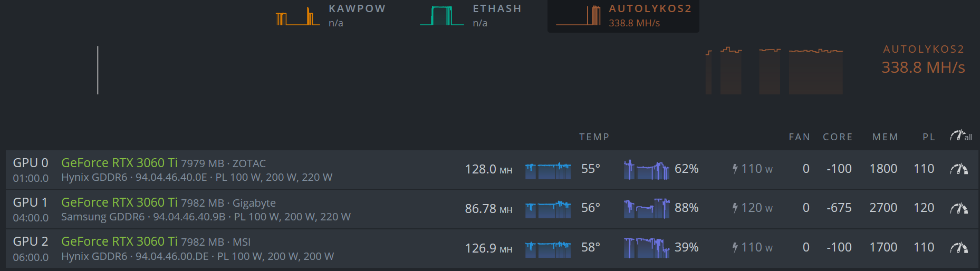Click the AUTOLYKOS2 hashrate history chart
Screen dimensions: 980x271
774,71
